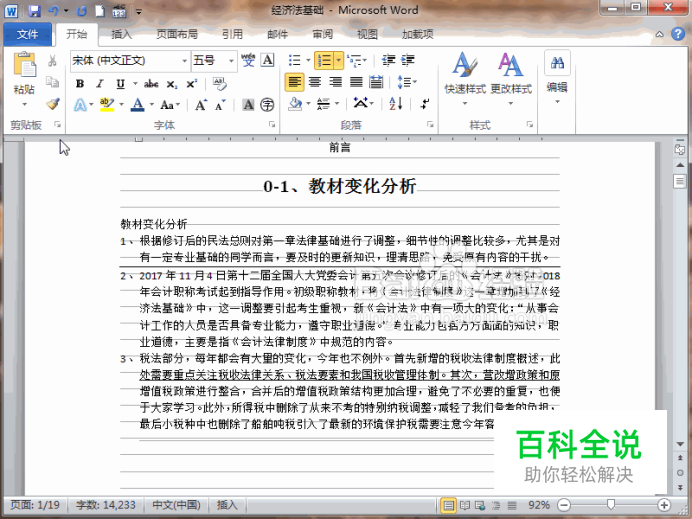
Task: Toggle Bold formatting
Action: (x=80, y=84)
